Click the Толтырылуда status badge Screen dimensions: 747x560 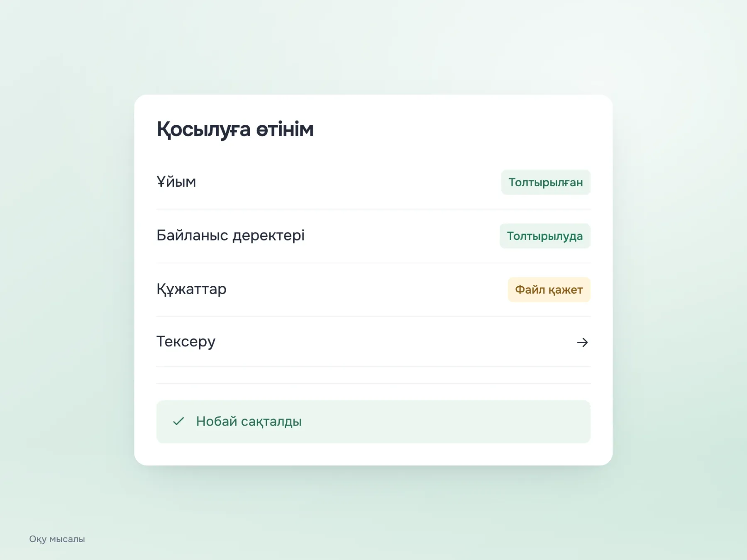pyautogui.click(x=545, y=236)
